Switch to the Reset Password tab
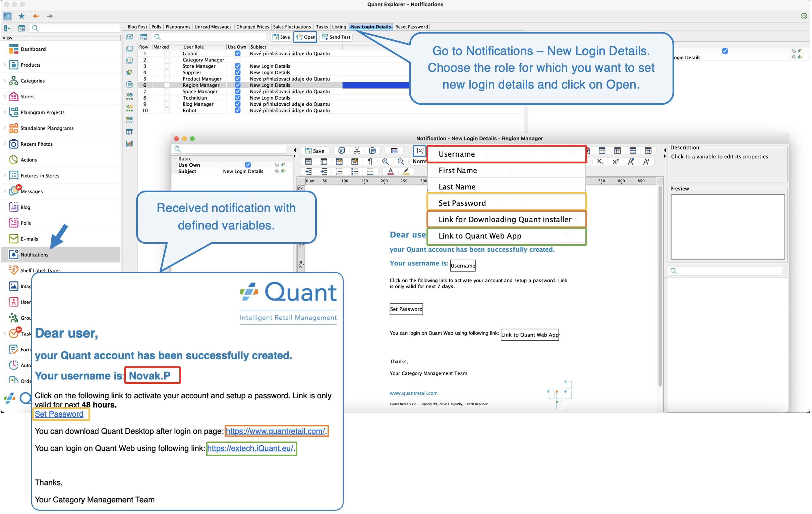 (x=411, y=27)
